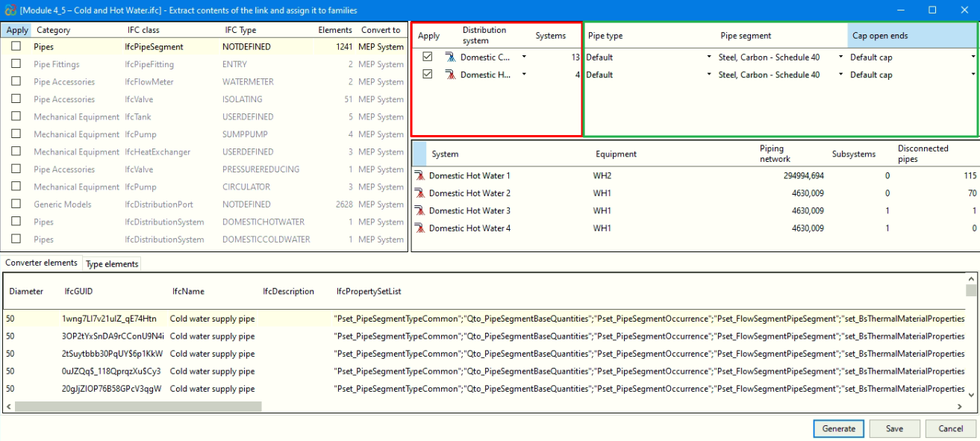Screen dimensions: 980x441
Task: Expand the first row's Pipe type dropdown
Action: click(x=708, y=57)
